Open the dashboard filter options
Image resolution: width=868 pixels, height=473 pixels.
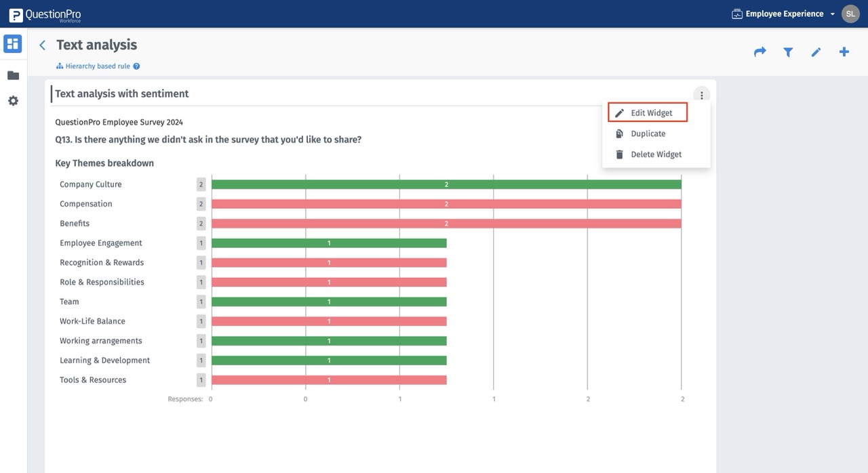pyautogui.click(x=787, y=52)
